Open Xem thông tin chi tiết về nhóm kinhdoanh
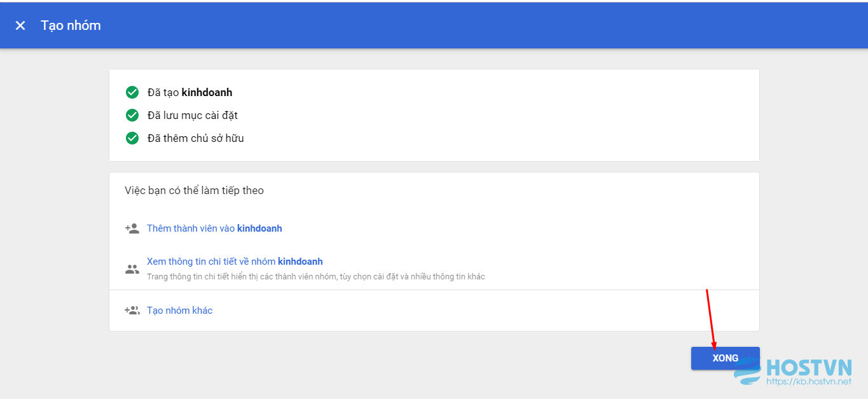 coord(235,262)
